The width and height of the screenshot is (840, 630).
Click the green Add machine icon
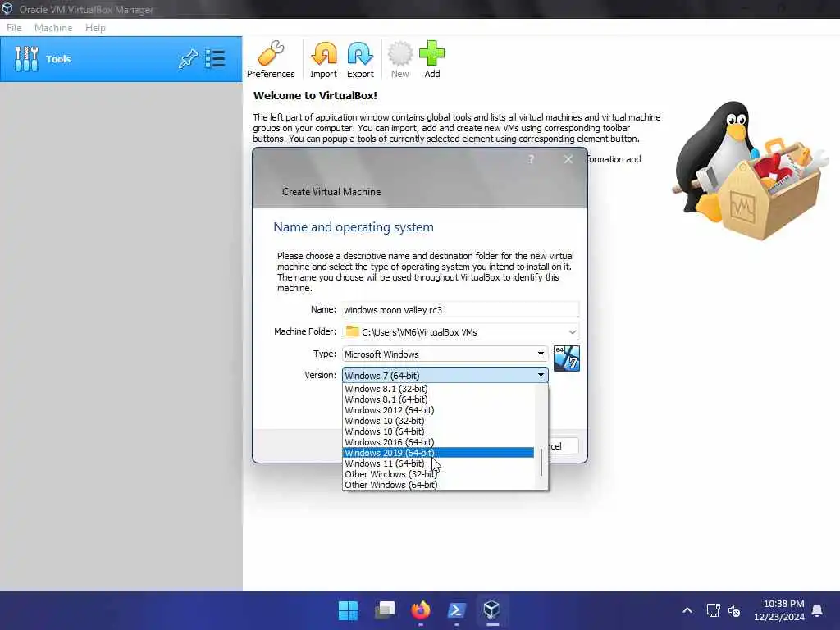pos(431,59)
